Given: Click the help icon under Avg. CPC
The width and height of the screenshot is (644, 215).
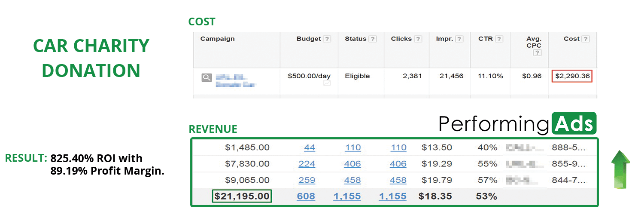Looking at the screenshot, I should point(537,53).
